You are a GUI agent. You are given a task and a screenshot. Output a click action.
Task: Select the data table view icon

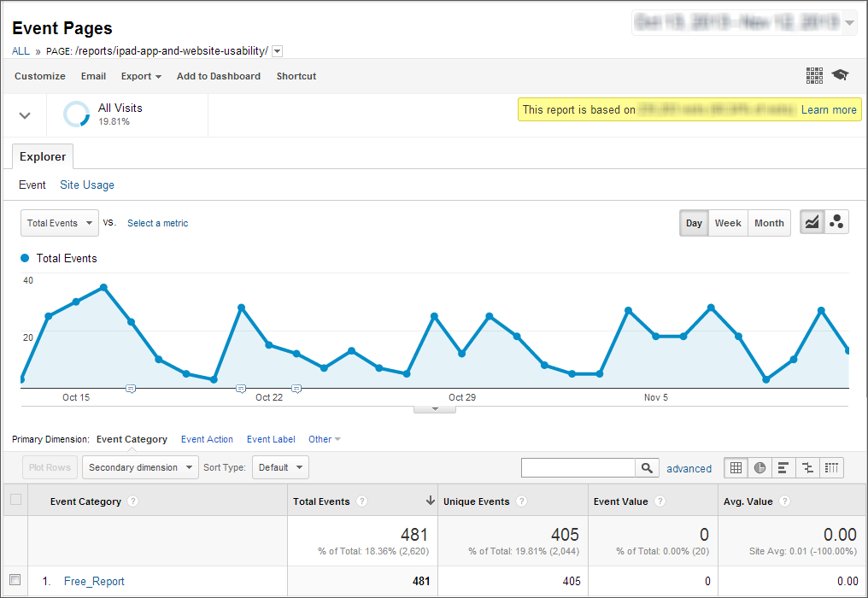pyautogui.click(x=736, y=467)
